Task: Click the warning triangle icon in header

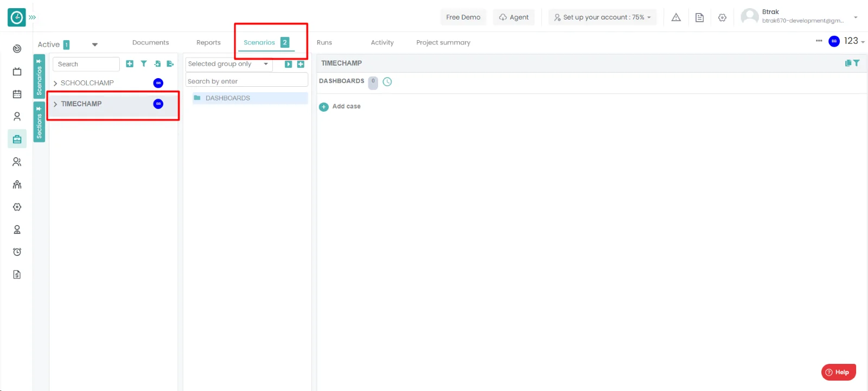Action: tap(676, 17)
